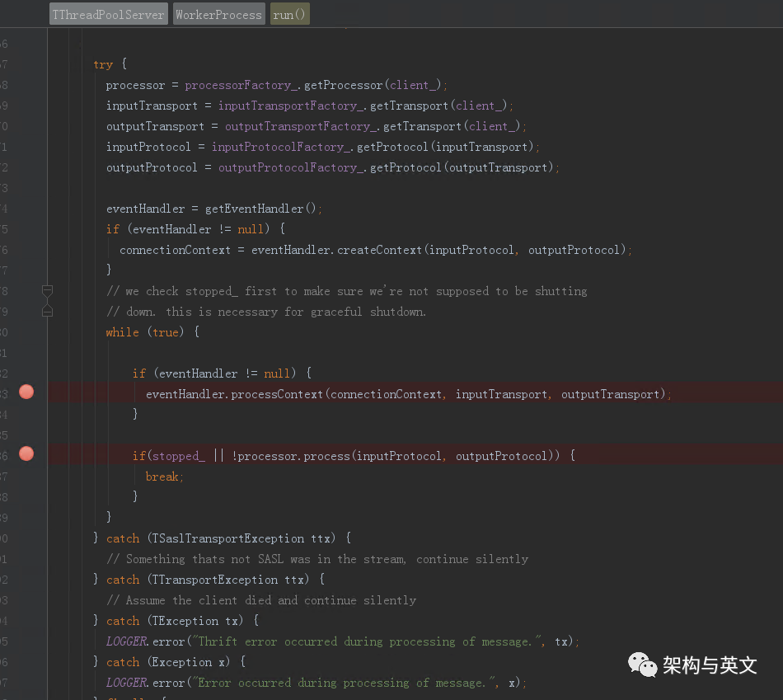Collapse comment block at 'we check stopped_'
Viewport: 783px width, 700px height.
click(x=48, y=290)
